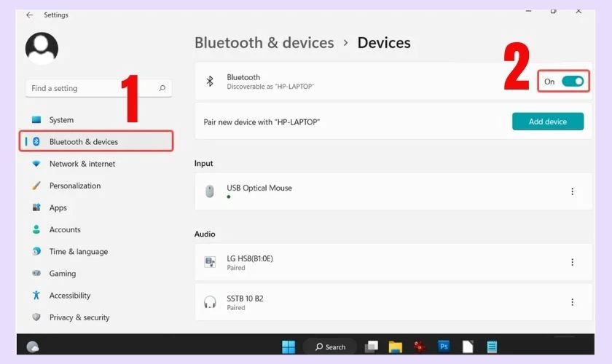Open the notepad app icon on the taskbar
The image size is (612, 364).
pos(493,347)
